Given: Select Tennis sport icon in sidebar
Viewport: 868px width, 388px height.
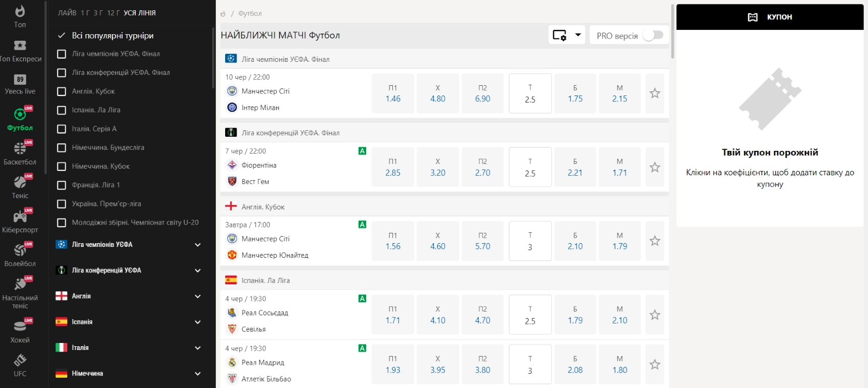Looking at the screenshot, I should click(x=21, y=182).
